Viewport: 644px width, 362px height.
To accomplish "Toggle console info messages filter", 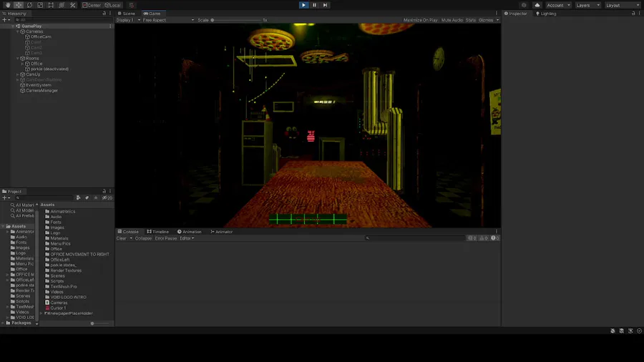I will coord(472,238).
